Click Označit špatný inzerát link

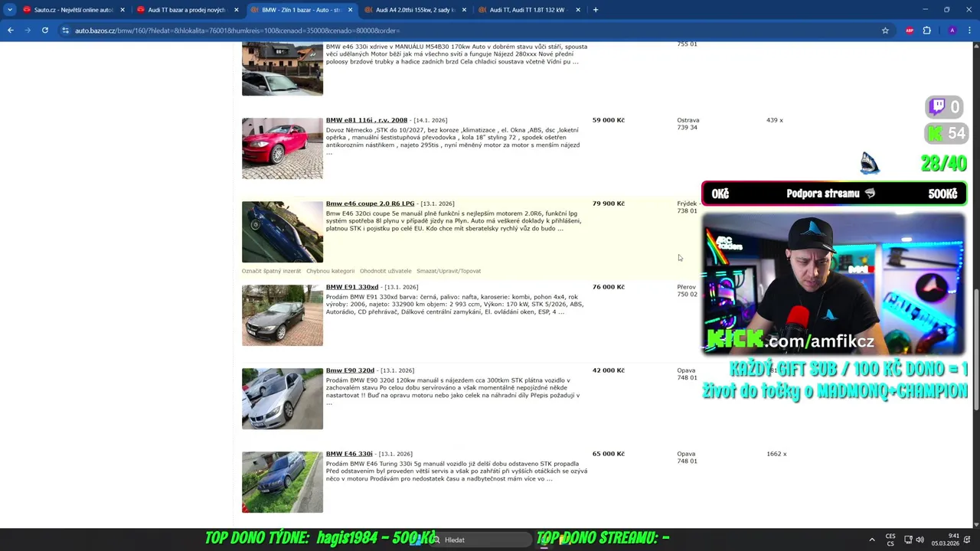click(x=271, y=271)
